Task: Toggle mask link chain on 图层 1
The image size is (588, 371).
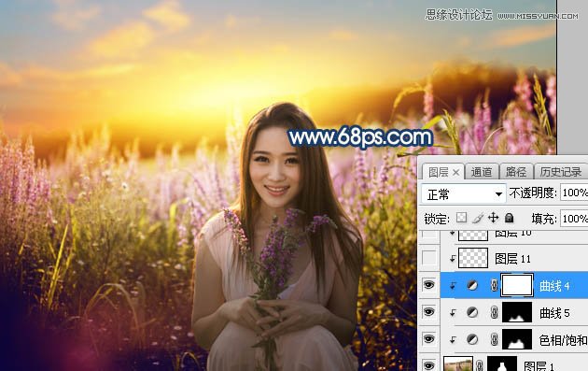Action: pos(480,365)
